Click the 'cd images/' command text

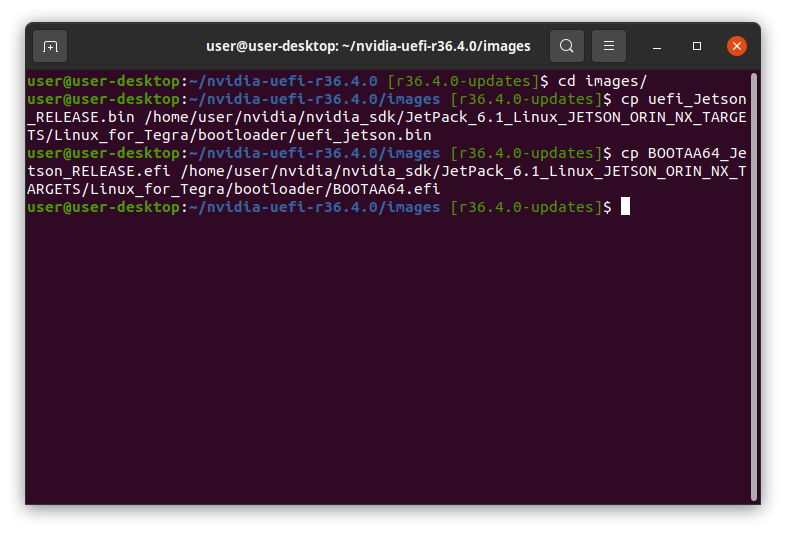603,81
